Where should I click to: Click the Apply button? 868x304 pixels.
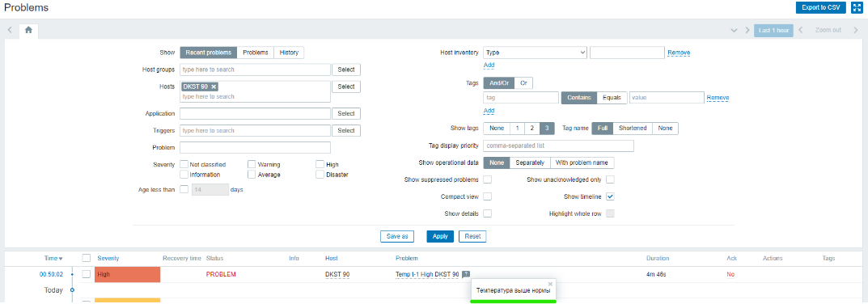point(440,236)
